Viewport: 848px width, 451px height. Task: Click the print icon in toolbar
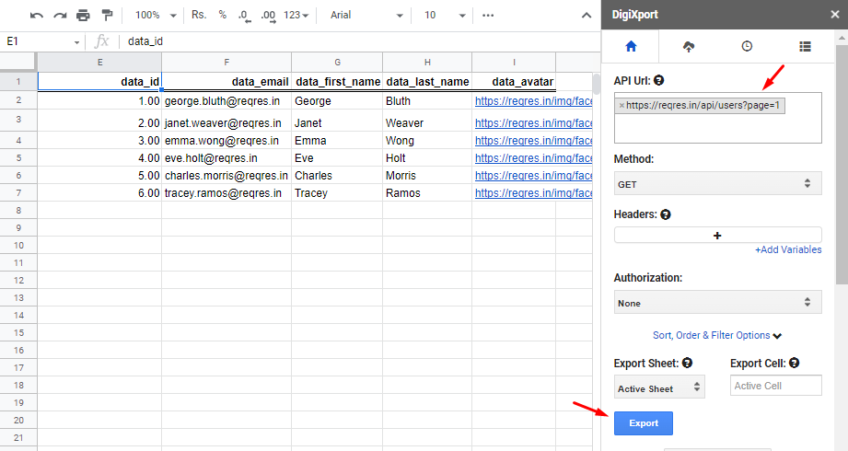coord(83,15)
